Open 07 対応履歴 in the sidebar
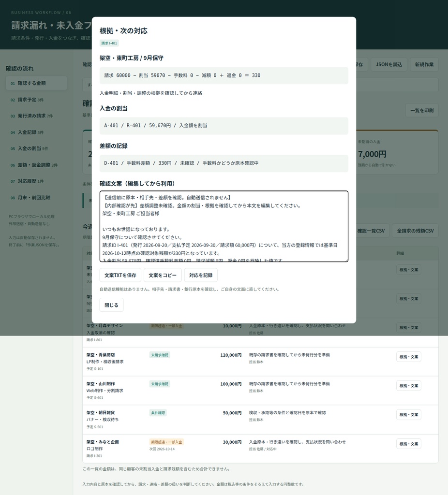 pyautogui.click(x=36, y=181)
